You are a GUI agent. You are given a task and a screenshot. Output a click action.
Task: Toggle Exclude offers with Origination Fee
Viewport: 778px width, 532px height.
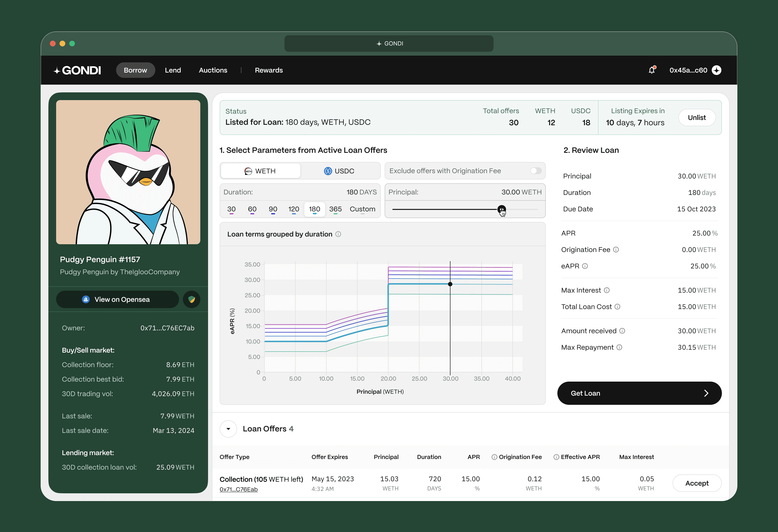pyautogui.click(x=536, y=171)
